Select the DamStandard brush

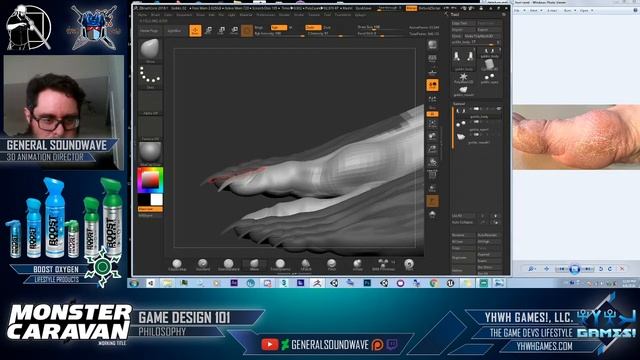[x=229, y=265]
